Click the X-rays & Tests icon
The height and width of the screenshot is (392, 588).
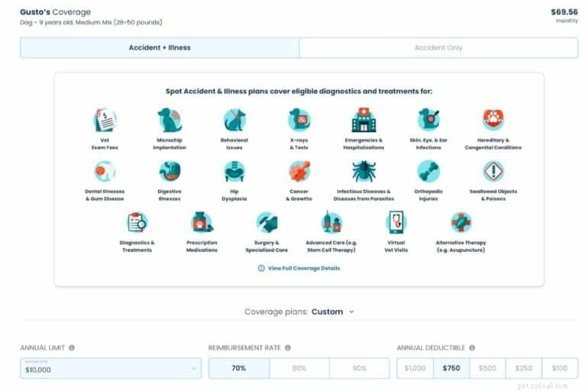coord(299,120)
